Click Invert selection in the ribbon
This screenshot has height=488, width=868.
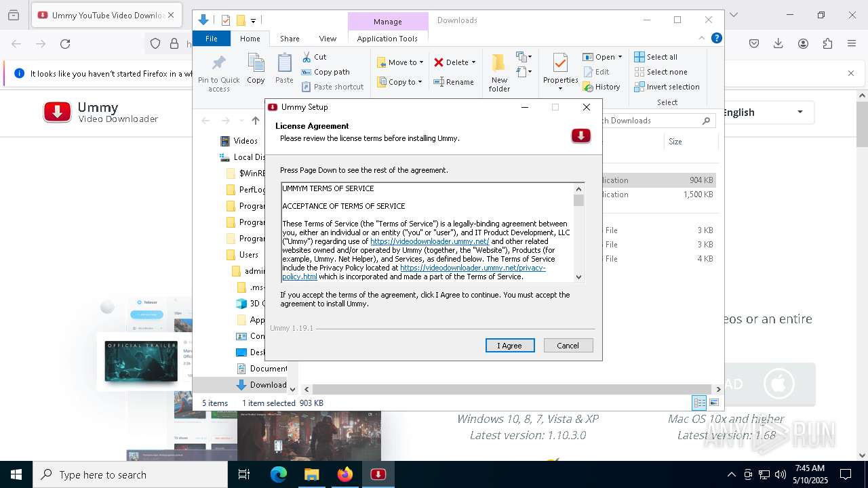coord(667,87)
